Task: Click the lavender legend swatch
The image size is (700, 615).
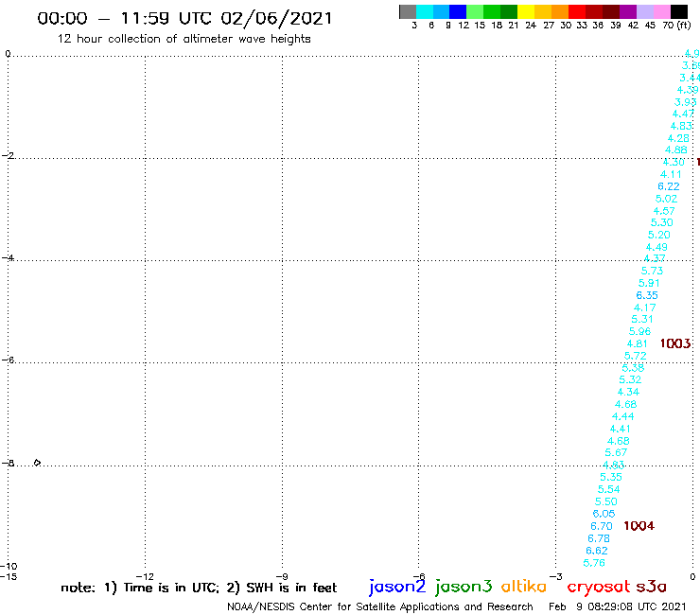Action: tap(645, 11)
